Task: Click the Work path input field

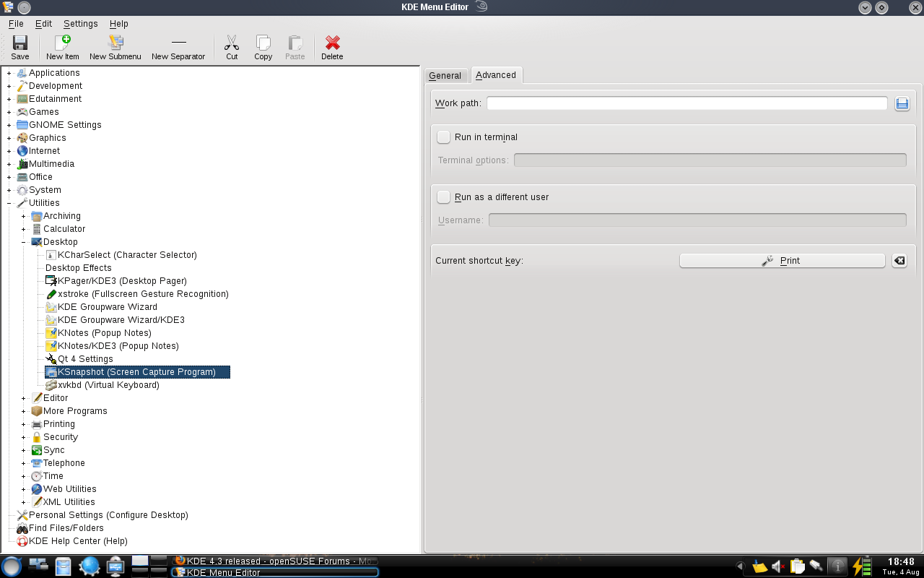Action: coord(687,103)
